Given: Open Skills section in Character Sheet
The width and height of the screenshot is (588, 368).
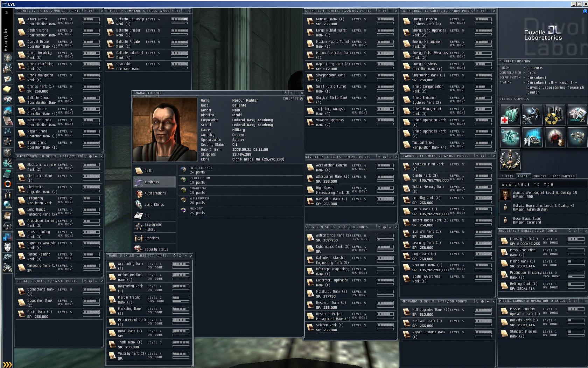Looking at the screenshot, I should [x=154, y=171].
